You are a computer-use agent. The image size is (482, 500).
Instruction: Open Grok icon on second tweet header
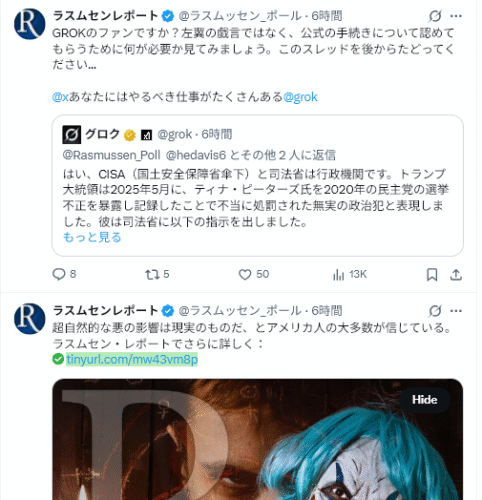tap(435, 311)
